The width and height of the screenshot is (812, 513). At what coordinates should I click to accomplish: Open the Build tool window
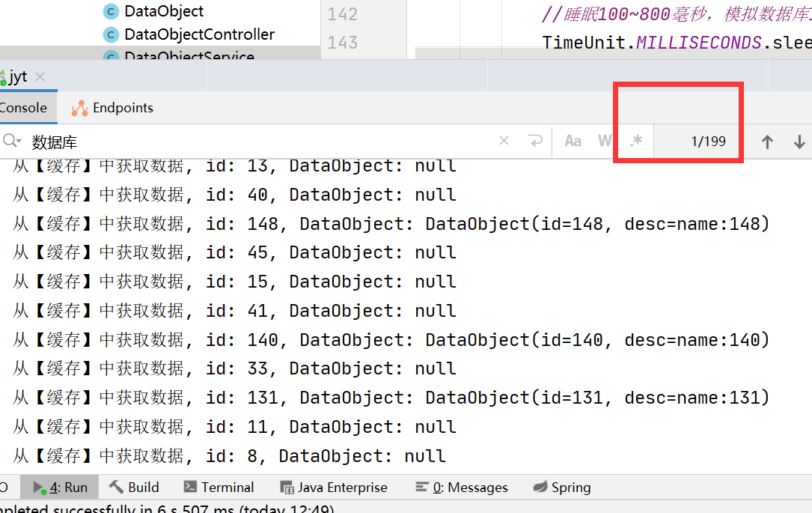[x=134, y=488]
